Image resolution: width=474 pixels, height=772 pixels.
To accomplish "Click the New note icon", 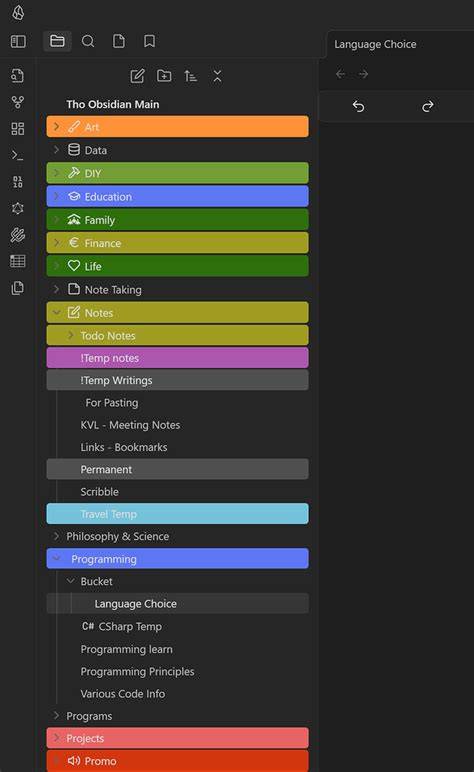I will coord(137,76).
